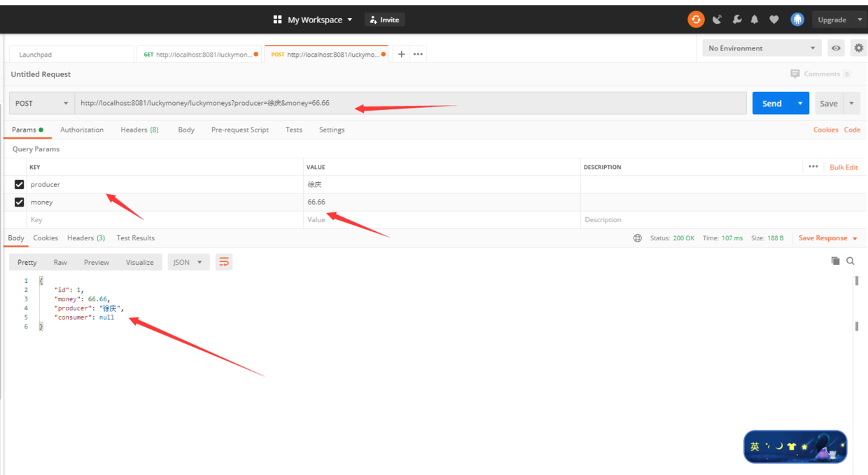868x475 pixels.
Task: Uncheck the producer query param checkbox
Action: (x=19, y=184)
